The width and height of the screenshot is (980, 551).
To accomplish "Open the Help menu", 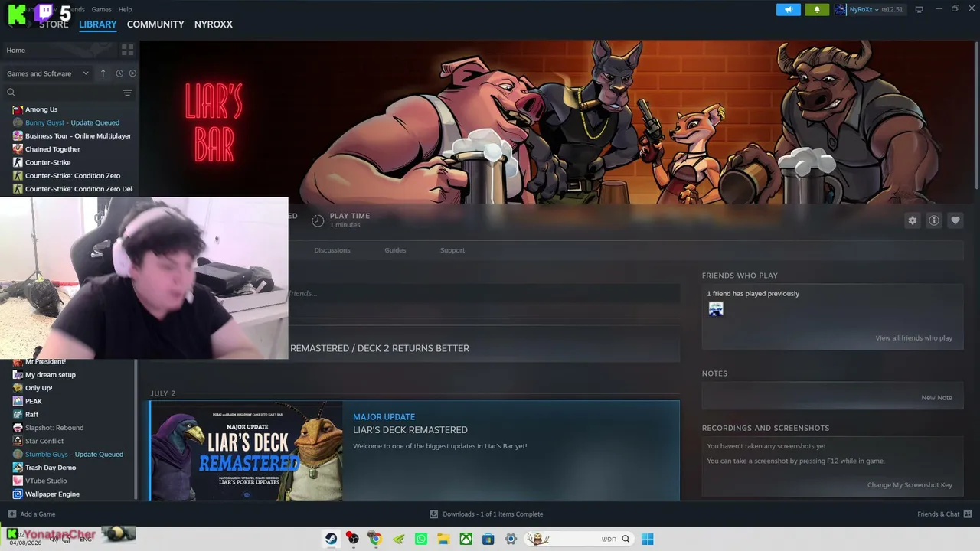I will [x=125, y=9].
